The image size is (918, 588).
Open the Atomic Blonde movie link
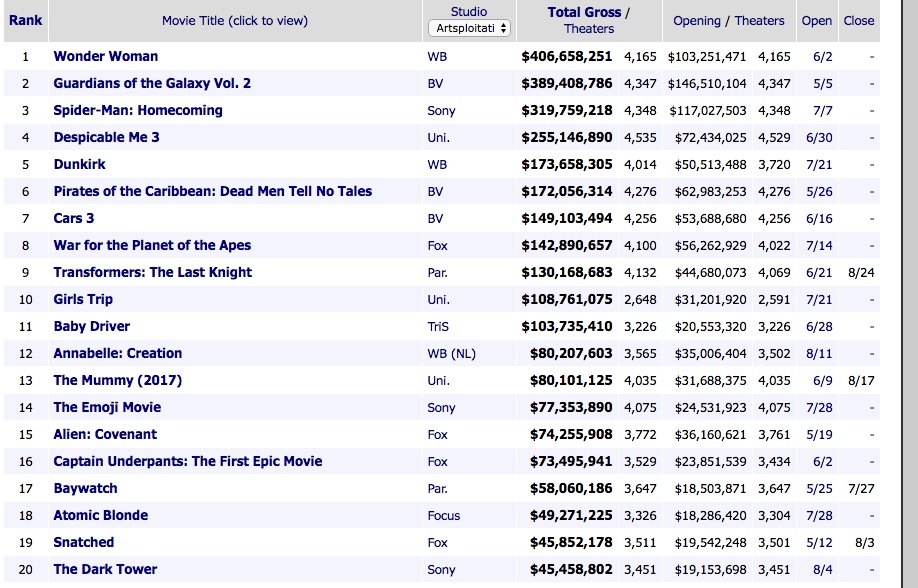click(x=101, y=515)
